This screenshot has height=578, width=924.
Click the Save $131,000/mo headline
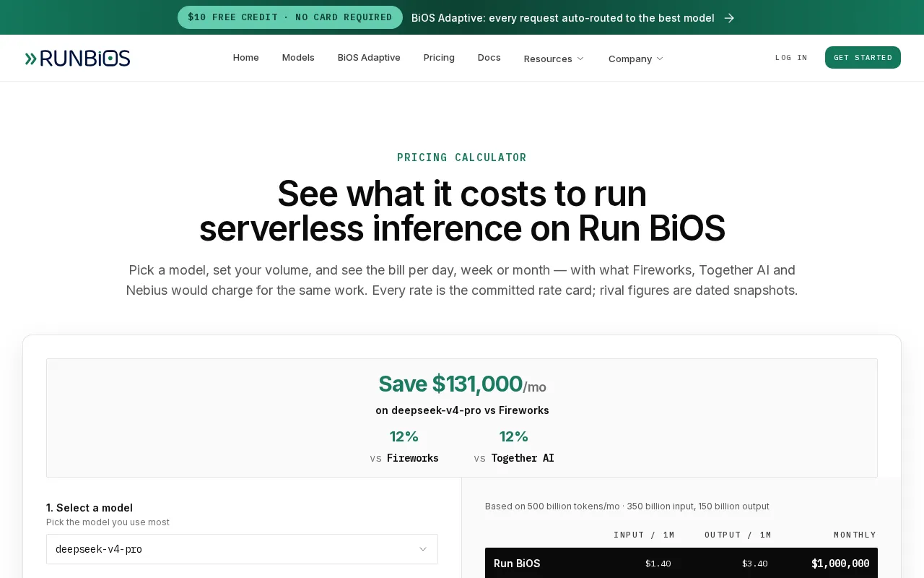coord(462,384)
